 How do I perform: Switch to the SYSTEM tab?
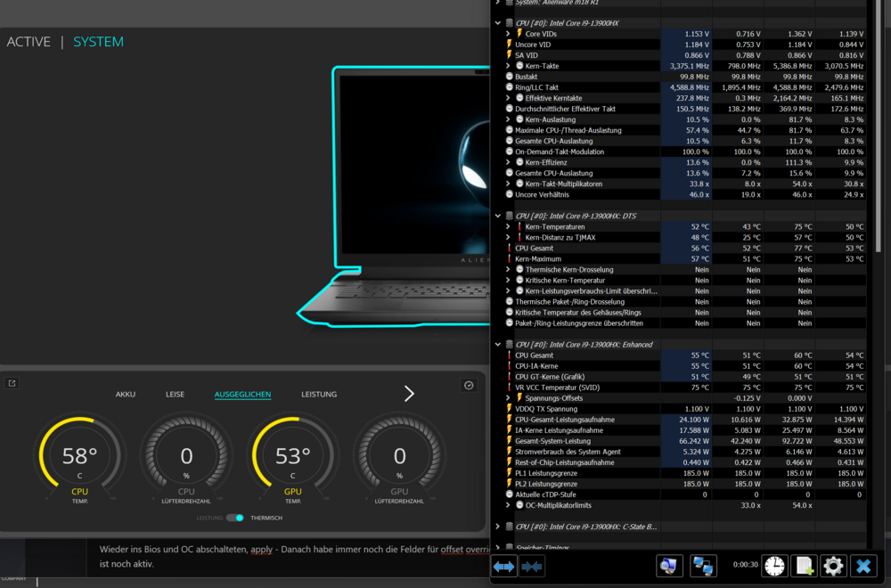pos(98,42)
